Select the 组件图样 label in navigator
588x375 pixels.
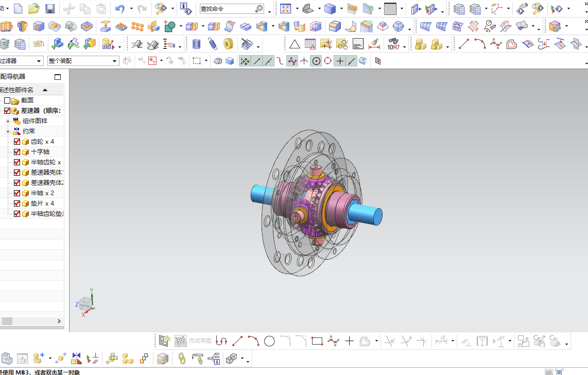(35, 121)
